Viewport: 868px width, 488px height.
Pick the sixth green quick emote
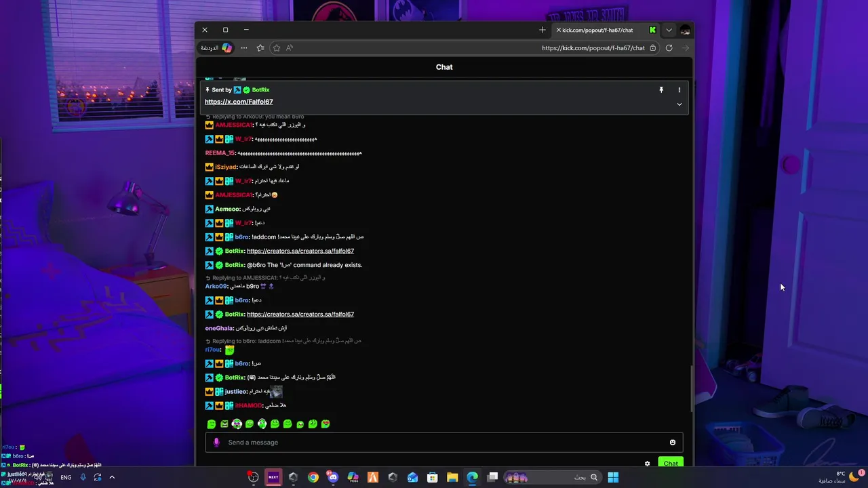(275, 424)
